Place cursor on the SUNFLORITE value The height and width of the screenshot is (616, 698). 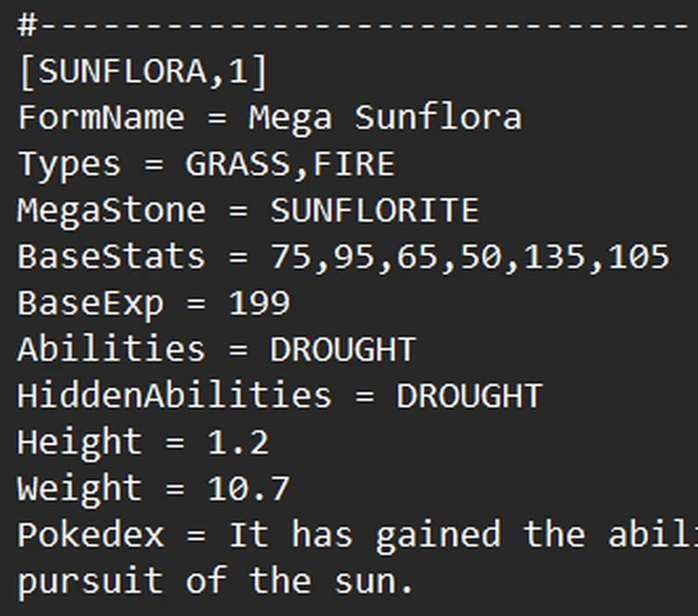(x=374, y=211)
